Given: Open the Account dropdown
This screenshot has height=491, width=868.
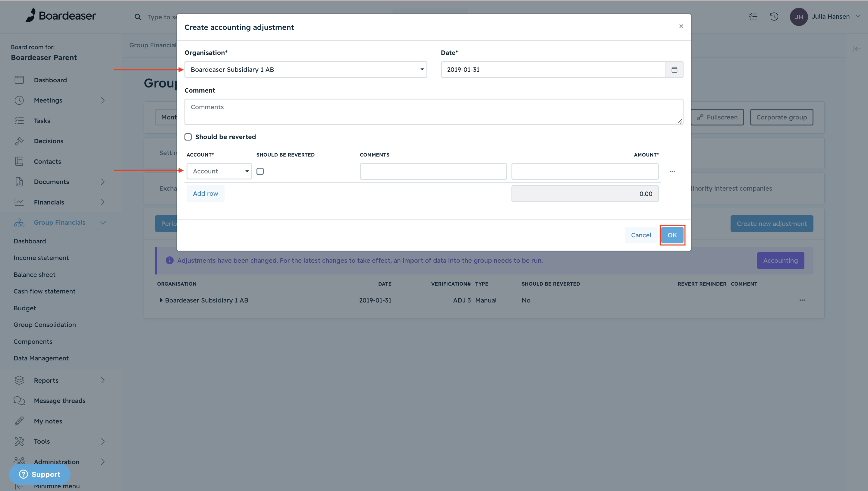Looking at the screenshot, I should coord(219,171).
